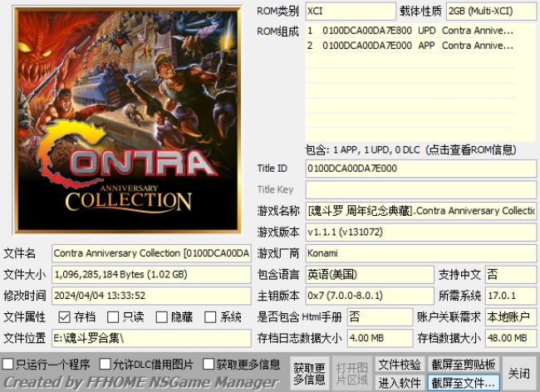Click the empty Title Key field
Viewport: 540px width, 392px height.
pyautogui.click(x=421, y=189)
